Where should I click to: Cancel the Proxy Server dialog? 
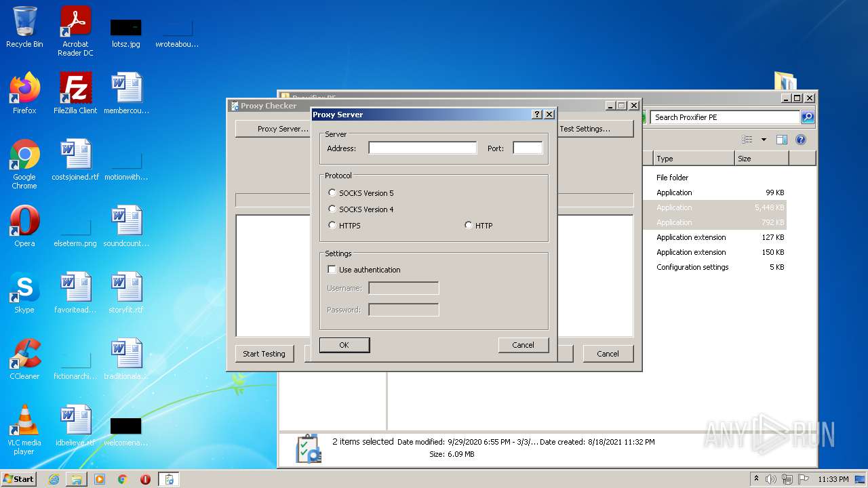(x=523, y=345)
